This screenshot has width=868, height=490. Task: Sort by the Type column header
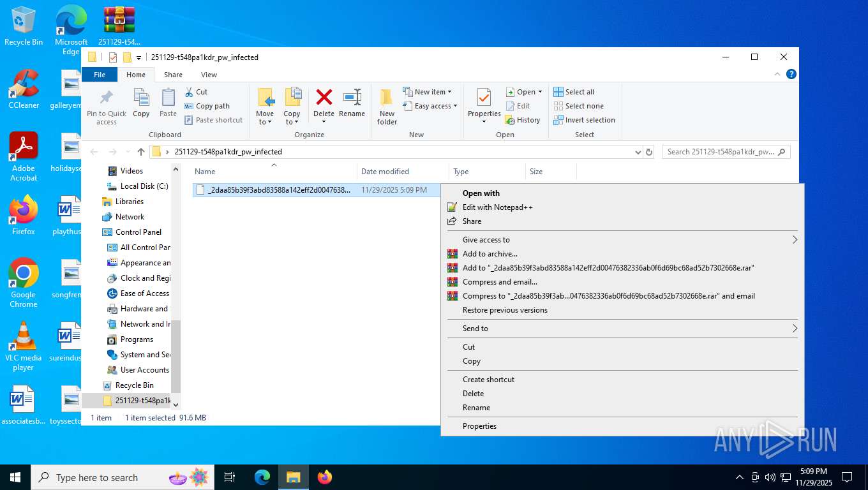tap(487, 172)
